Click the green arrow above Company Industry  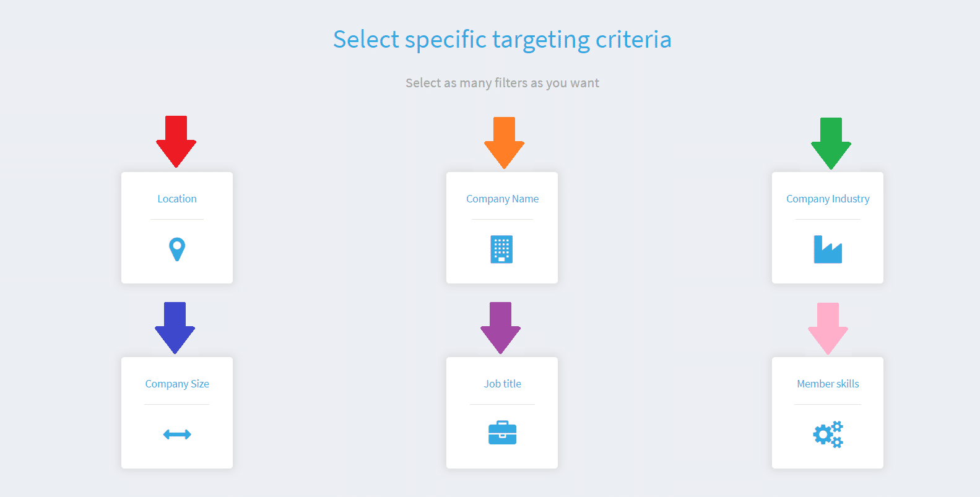[831, 144]
